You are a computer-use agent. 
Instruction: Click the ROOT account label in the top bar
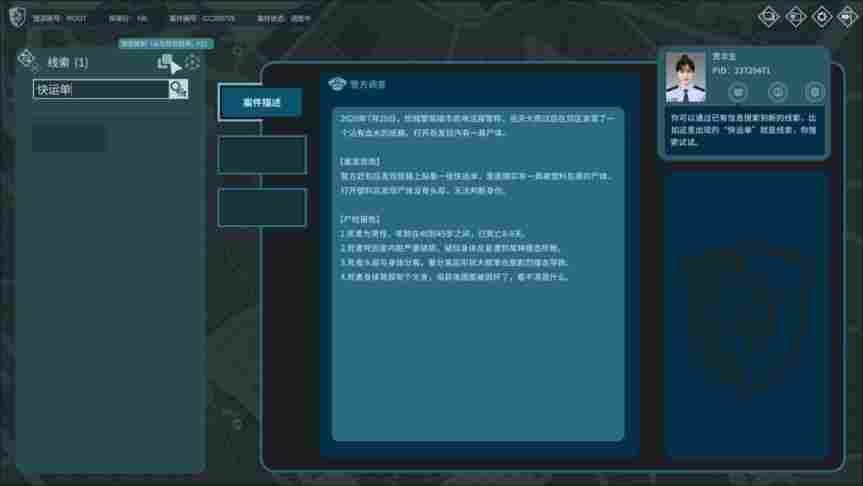(59, 19)
